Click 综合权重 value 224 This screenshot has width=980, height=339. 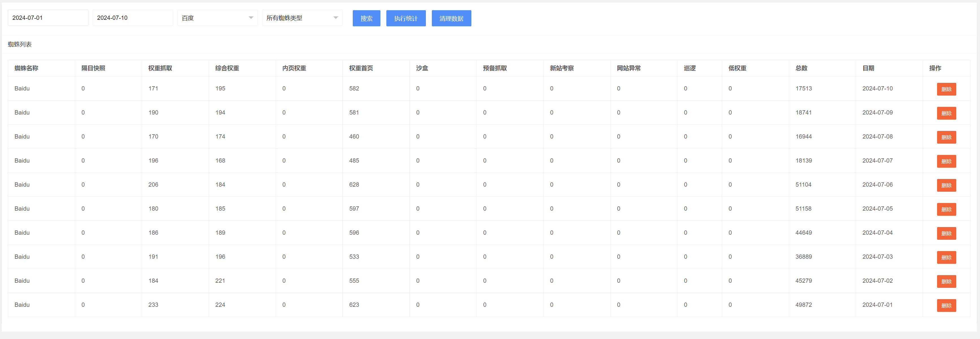(x=220, y=304)
